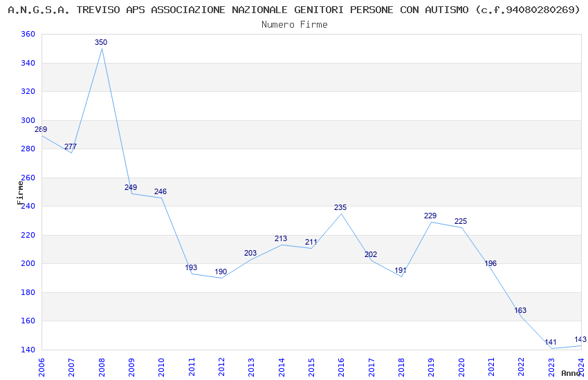Click the 2012 x-axis year label
This screenshot has height=380, width=588.
point(221,368)
